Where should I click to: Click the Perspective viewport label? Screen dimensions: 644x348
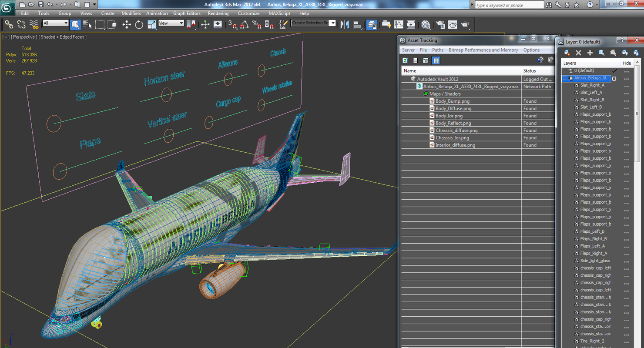[23, 37]
